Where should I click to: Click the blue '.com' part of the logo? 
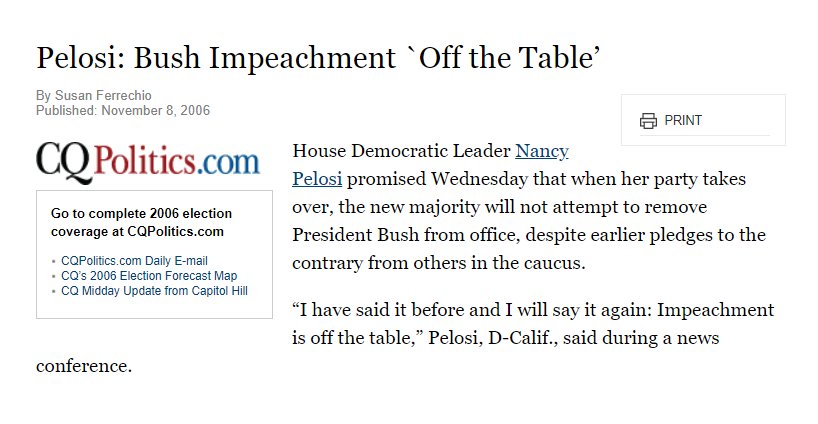tap(228, 163)
